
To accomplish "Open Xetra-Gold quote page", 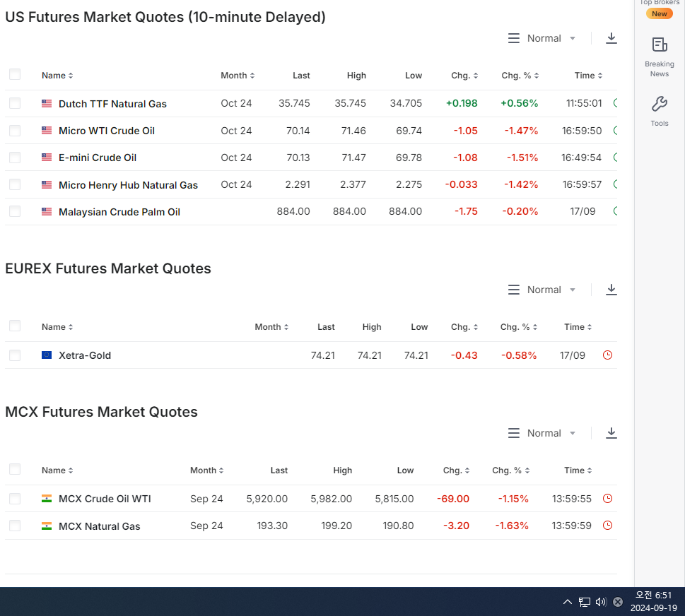I will (85, 355).
